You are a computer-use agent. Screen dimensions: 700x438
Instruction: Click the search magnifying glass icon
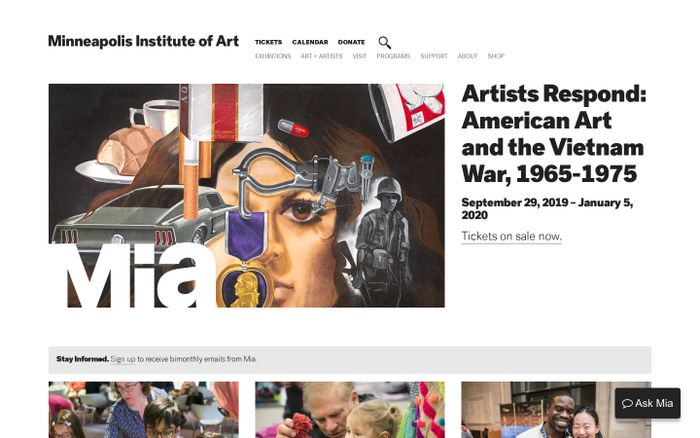pos(384,43)
